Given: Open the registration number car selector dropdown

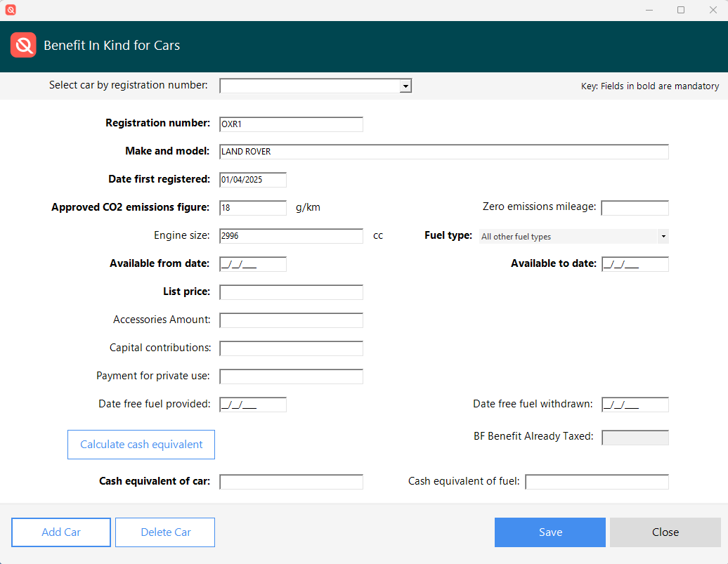Looking at the screenshot, I should [405, 86].
